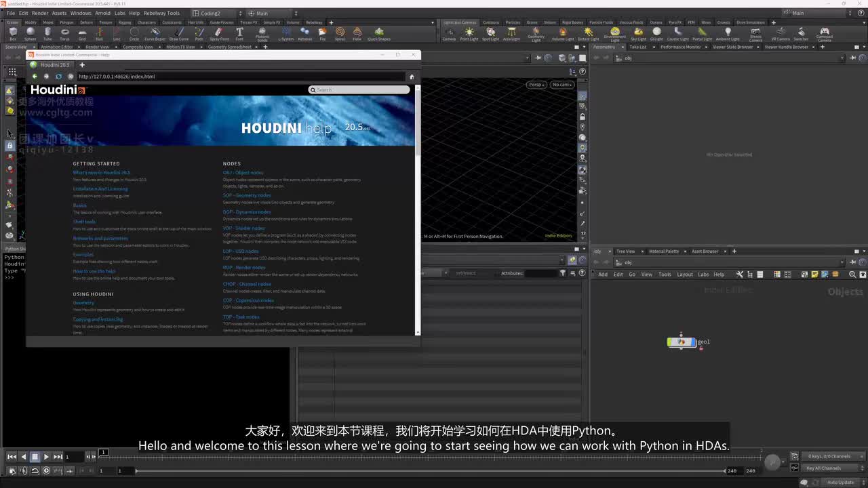Click the help browser URL address field
This screenshot has width=868, height=488.
241,77
